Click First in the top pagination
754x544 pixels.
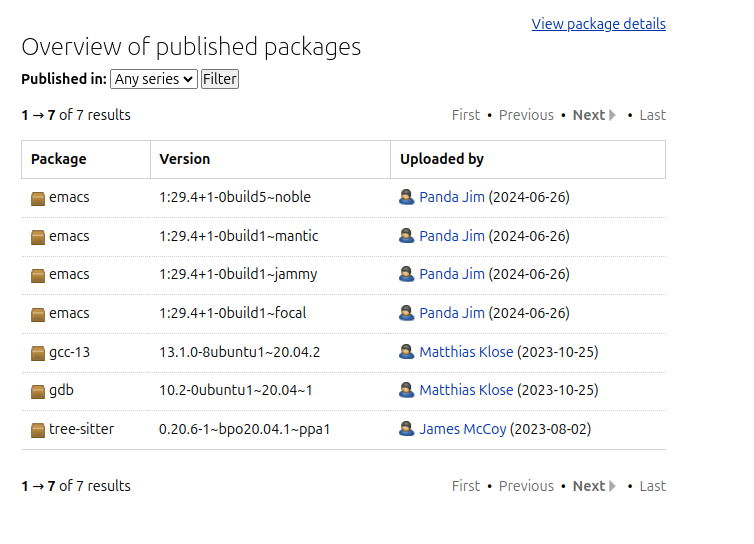(465, 115)
